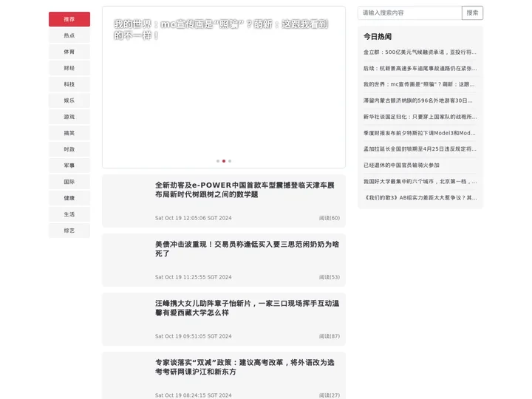Open hot news 我的世界：mc宣传画
This screenshot has width=532, height=399.
click(x=420, y=84)
